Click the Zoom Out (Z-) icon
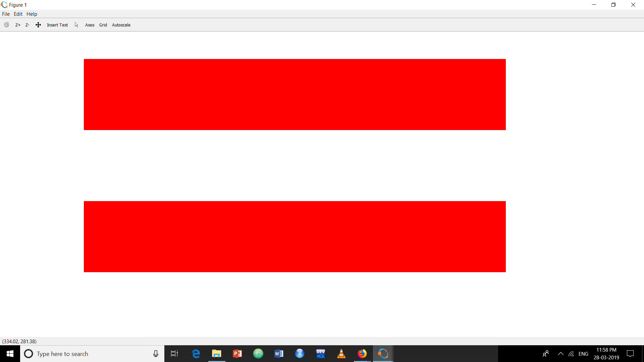Viewport: 644px width, 362px height. (x=28, y=24)
